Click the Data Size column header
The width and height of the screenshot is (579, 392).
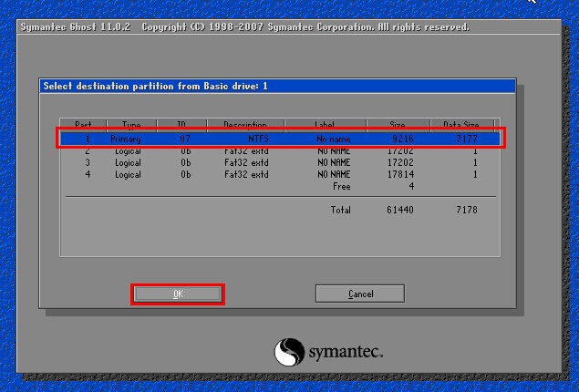click(x=461, y=125)
